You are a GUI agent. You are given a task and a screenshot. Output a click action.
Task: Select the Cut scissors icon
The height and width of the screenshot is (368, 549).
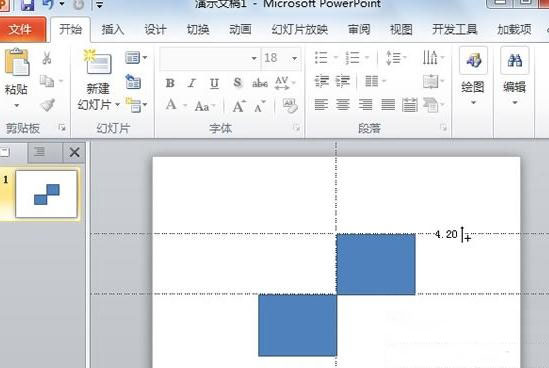(47, 58)
